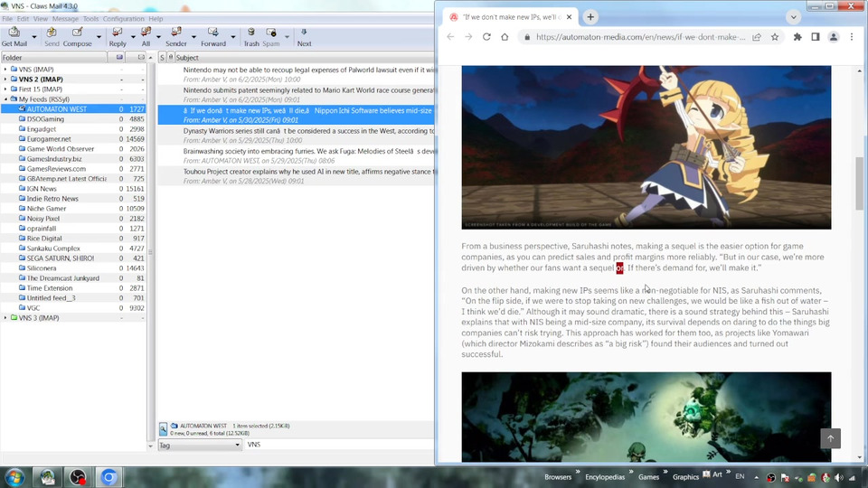The width and height of the screenshot is (868, 488).
Task: Expand VNS 3 (IMAP) account
Action: 5,318
